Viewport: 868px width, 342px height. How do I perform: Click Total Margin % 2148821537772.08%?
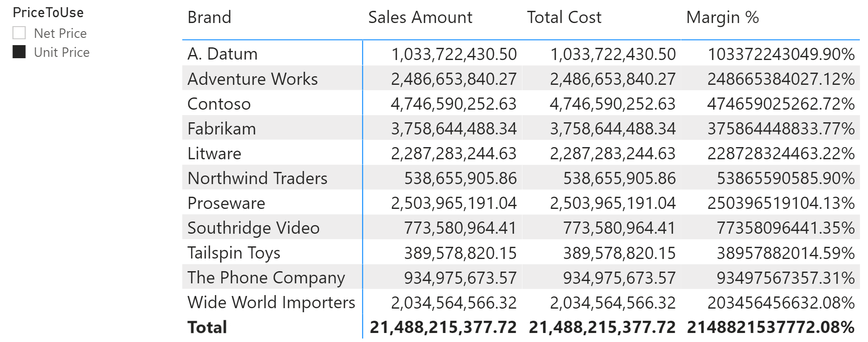(771, 327)
